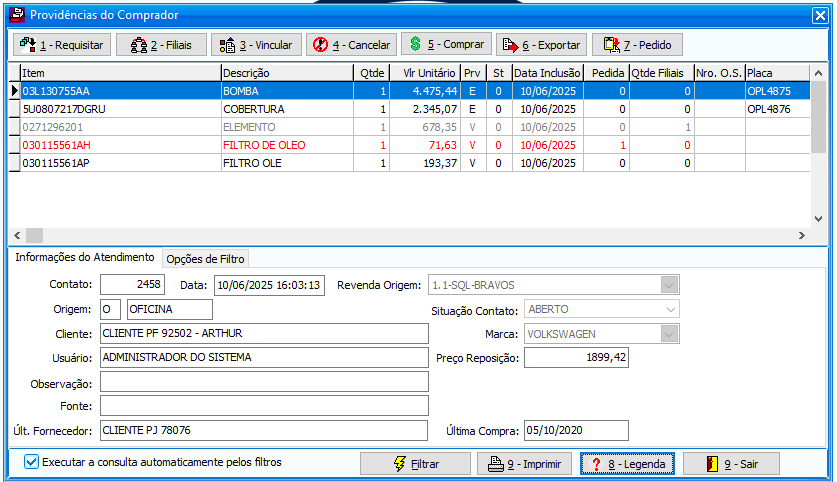Click the Providências do Comprador title icon
This screenshot has height=482, width=837.
(17, 15)
